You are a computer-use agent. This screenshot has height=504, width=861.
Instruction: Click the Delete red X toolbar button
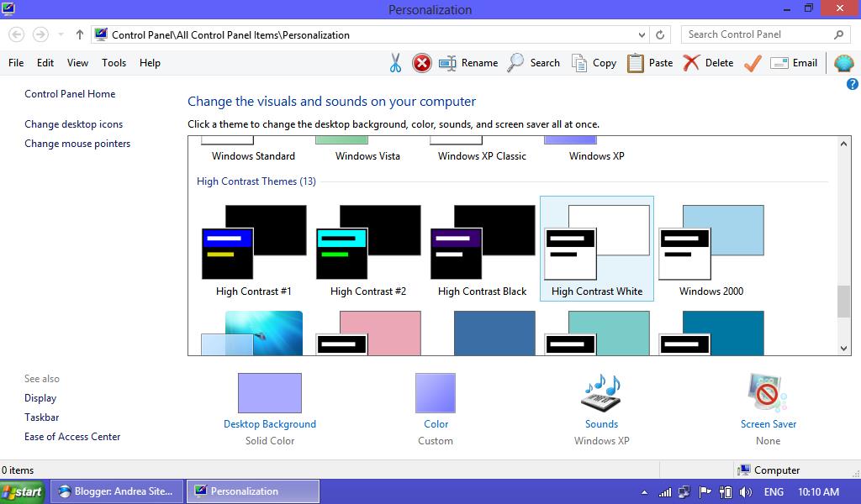point(708,63)
